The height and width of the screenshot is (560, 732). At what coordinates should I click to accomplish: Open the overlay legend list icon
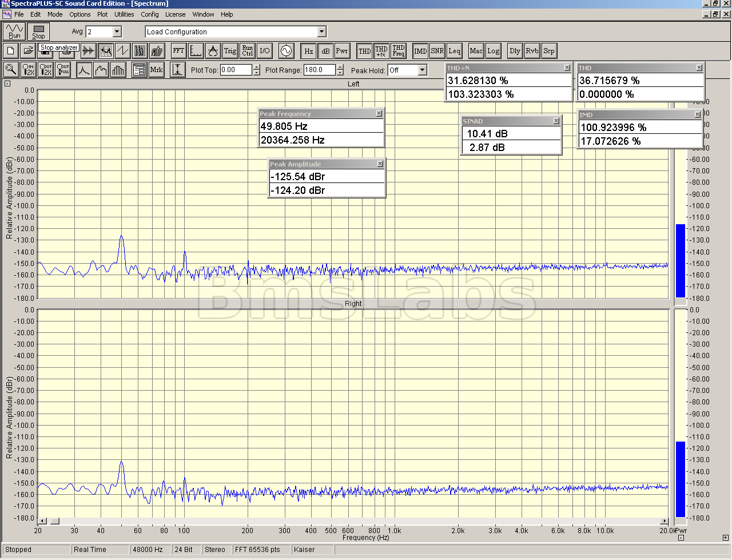(139, 70)
